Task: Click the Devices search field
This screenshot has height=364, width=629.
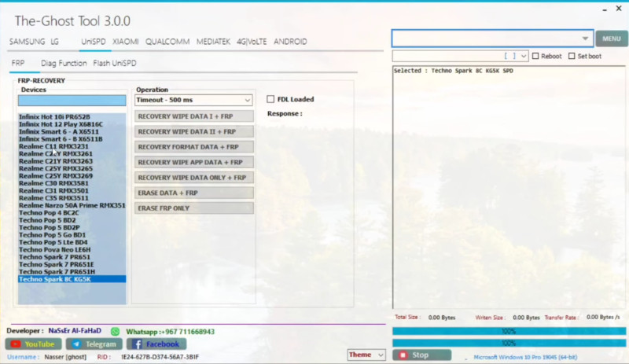Action: [x=72, y=101]
